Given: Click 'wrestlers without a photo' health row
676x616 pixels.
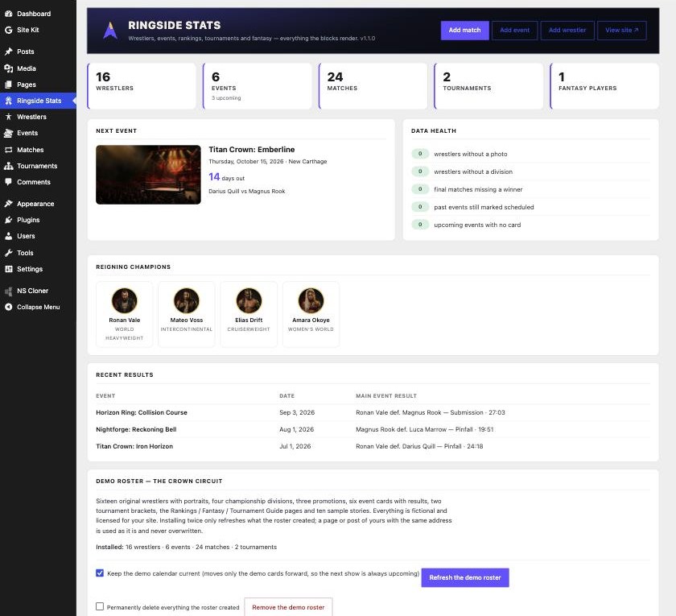Looking at the screenshot, I should [x=530, y=154].
